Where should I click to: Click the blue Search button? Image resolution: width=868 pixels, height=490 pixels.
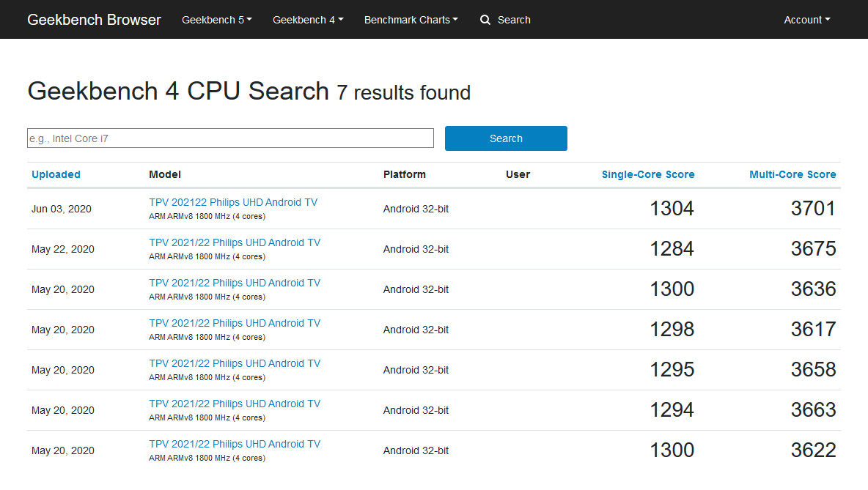point(506,138)
